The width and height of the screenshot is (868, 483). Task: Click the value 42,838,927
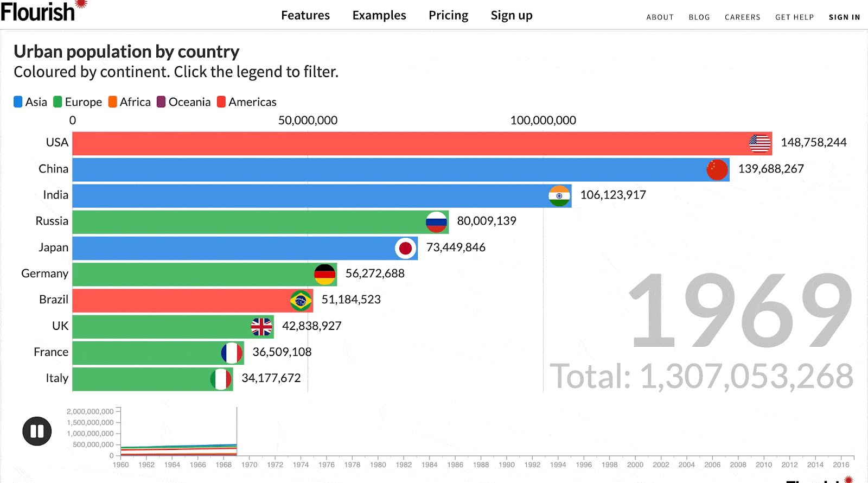[311, 326]
